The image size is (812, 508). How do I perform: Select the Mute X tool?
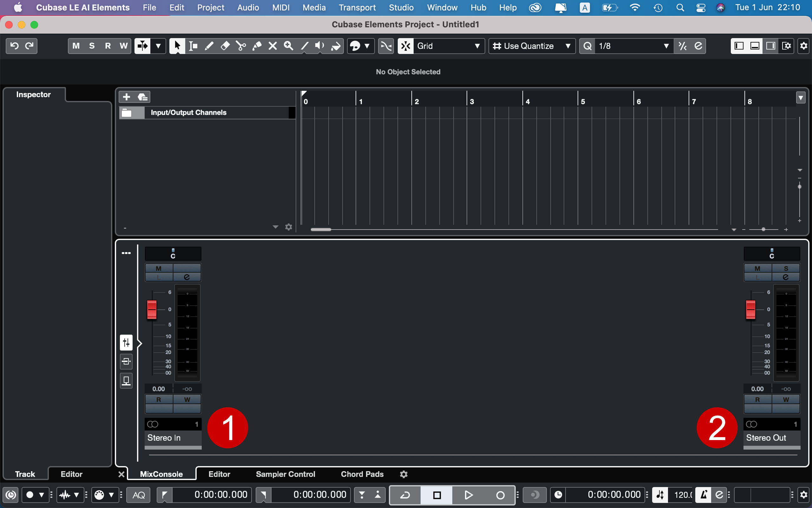[273, 46]
